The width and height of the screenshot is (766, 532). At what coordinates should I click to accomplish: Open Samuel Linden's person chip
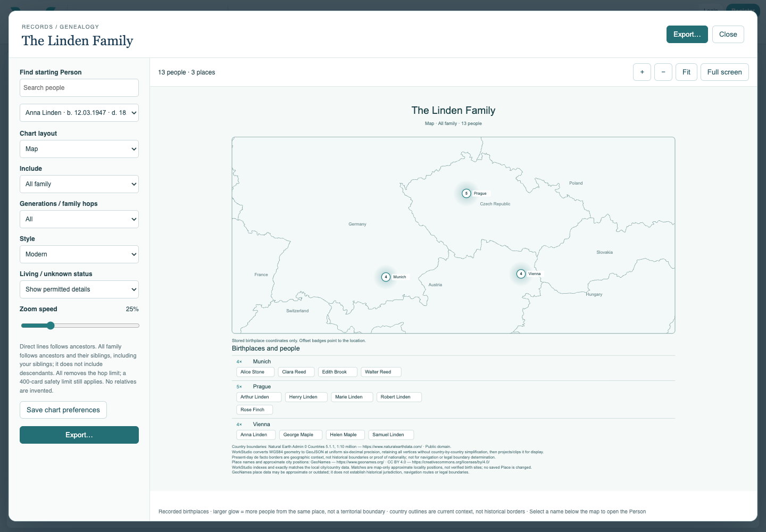click(391, 435)
